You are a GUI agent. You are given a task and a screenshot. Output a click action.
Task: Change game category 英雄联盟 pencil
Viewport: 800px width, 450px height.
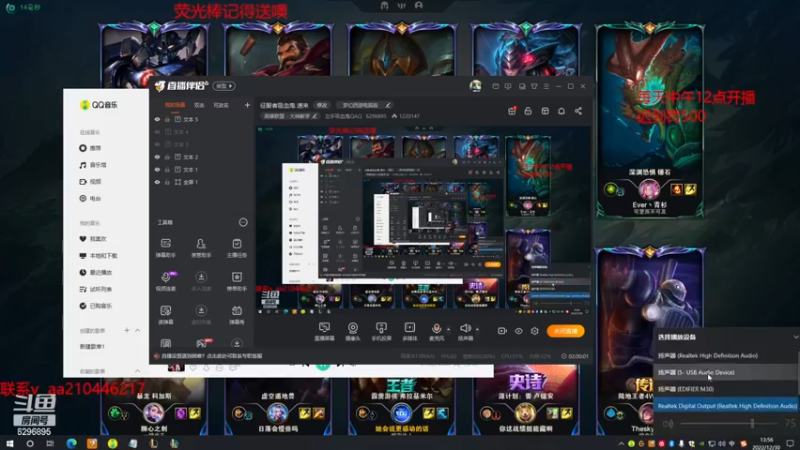[314, 116]
